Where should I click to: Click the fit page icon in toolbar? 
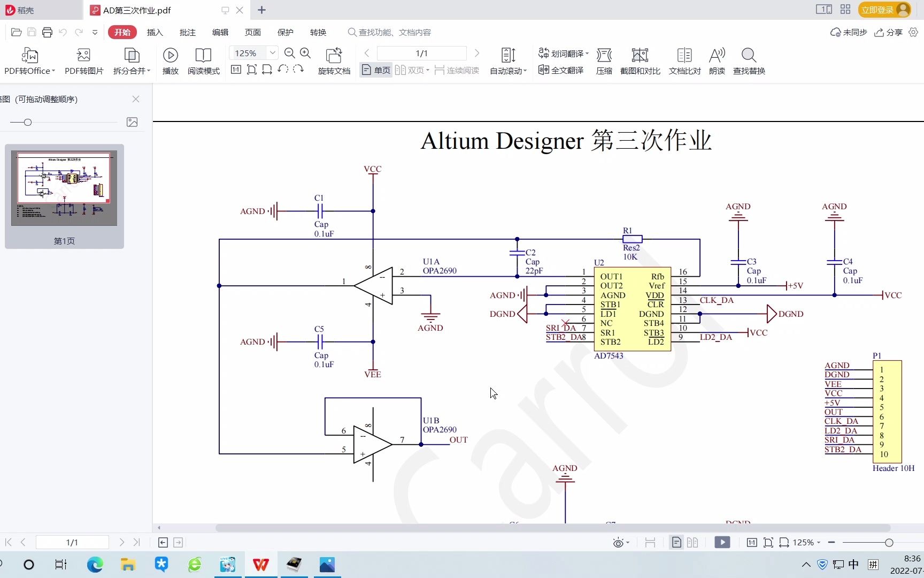[252, 70]
